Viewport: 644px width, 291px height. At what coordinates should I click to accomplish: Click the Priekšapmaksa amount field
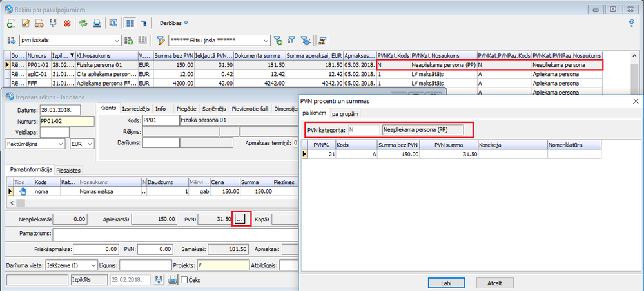tap(95, 249)
